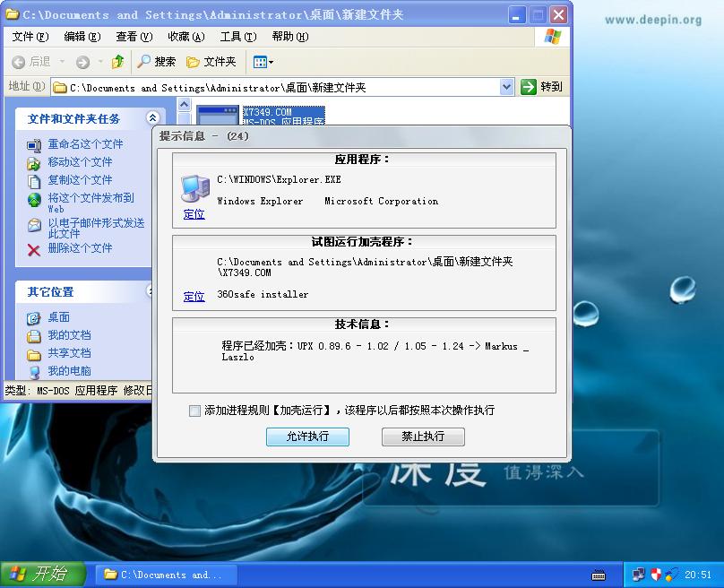
Task: Click the publish to Web globe icon
Action: click(34, 200)
